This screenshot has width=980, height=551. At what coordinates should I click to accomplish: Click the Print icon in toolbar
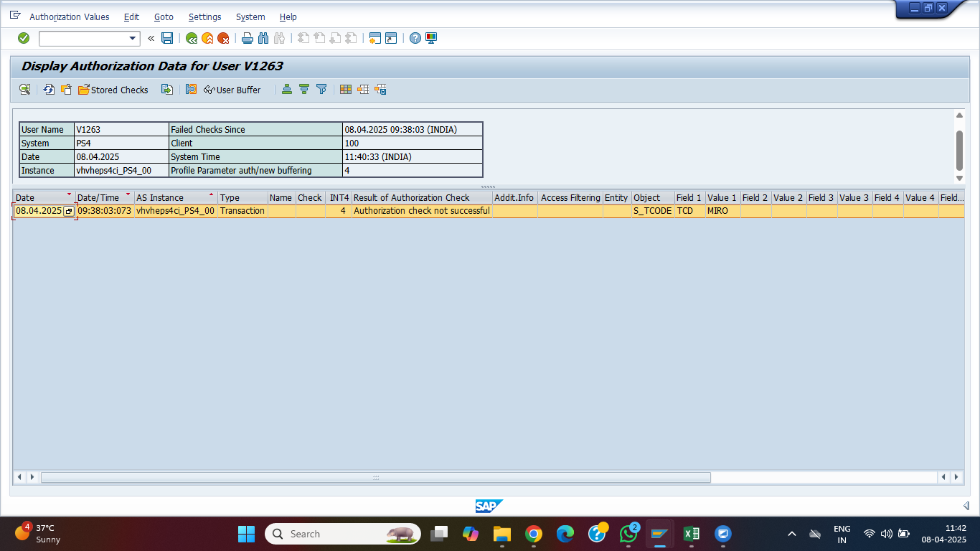tap(247, 38)
